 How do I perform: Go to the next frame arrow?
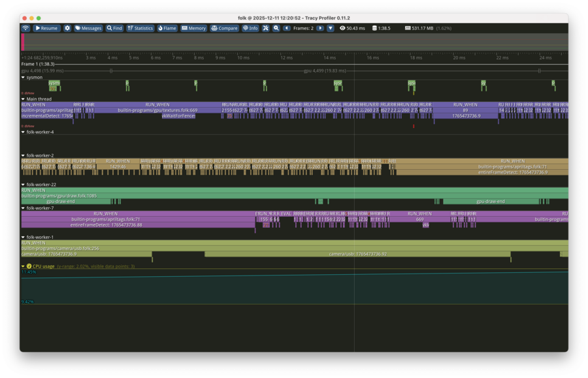[x=320, y=28]
